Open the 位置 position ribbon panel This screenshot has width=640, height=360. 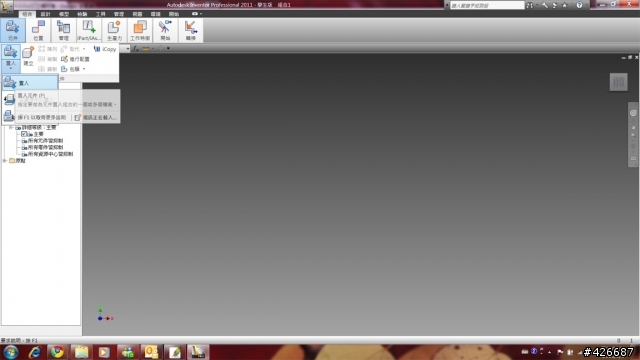tap(38, 30)
